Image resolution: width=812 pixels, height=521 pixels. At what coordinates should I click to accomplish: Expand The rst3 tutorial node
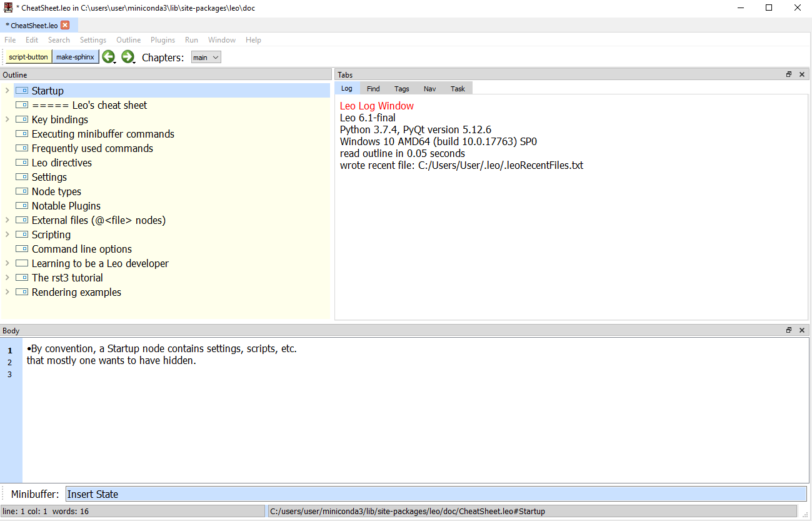[x=7, y=278]
